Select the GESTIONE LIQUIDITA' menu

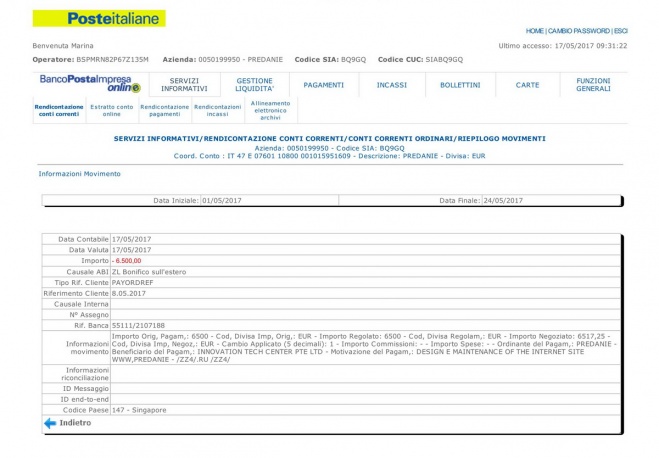click(x=254, y=85)
